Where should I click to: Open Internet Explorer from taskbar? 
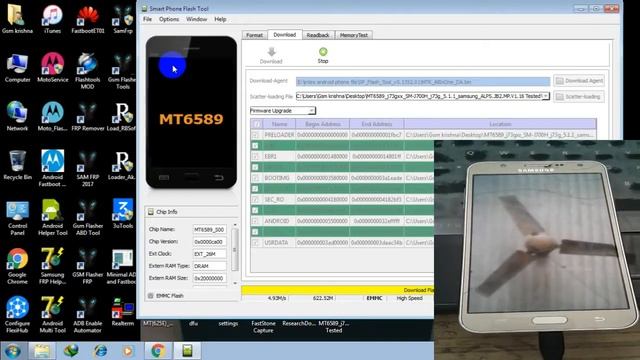(x=100, y=351)
